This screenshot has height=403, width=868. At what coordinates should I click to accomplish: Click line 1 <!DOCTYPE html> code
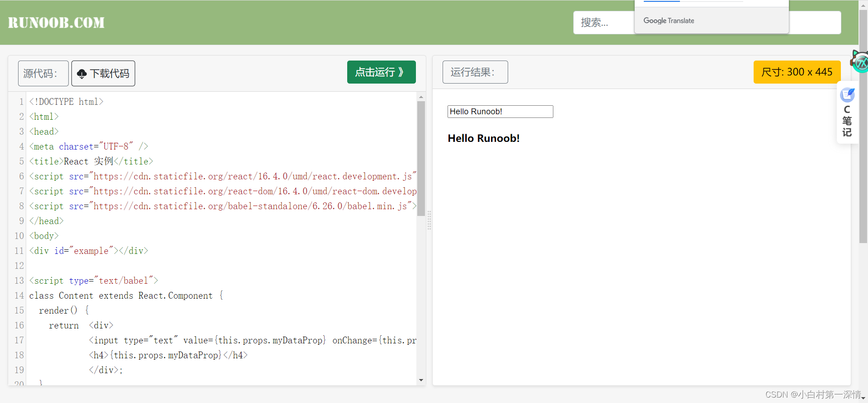pos(66,102)
